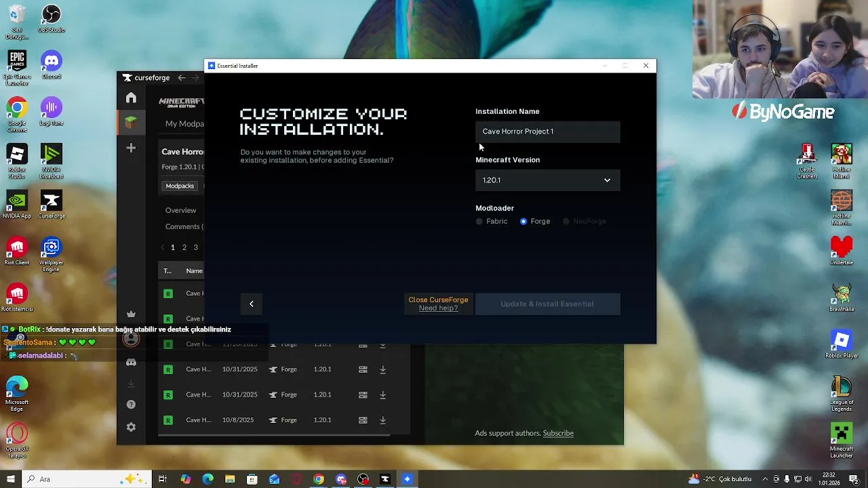Open Wallpaper Engine desktop icon
This screenshot has height=488, width=868.
click(x=51, y=255)
